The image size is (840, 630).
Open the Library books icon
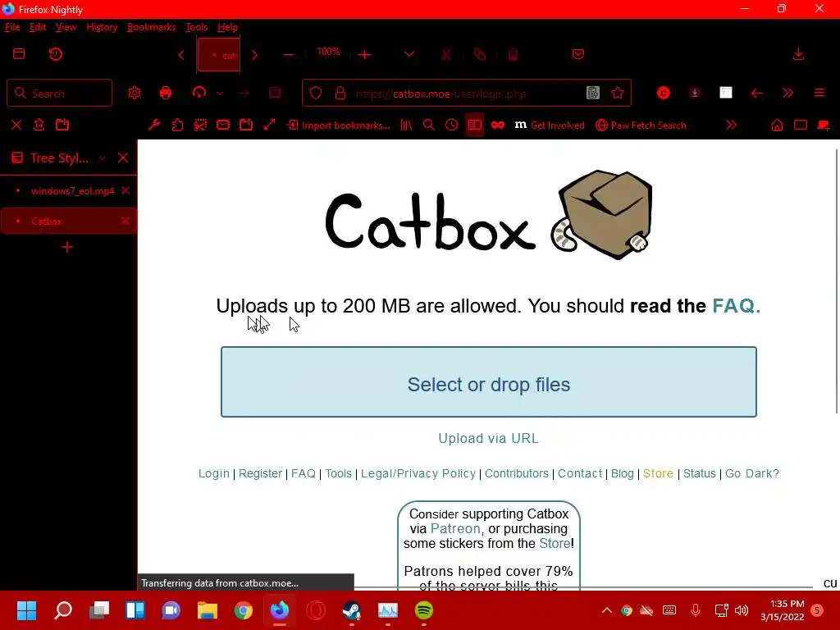(x=406, y=125)
